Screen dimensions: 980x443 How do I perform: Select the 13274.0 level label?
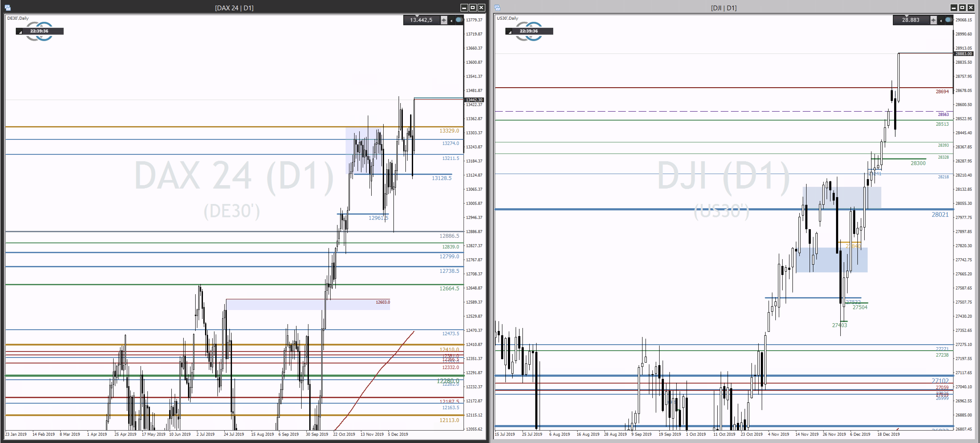(x=450, y=143)
